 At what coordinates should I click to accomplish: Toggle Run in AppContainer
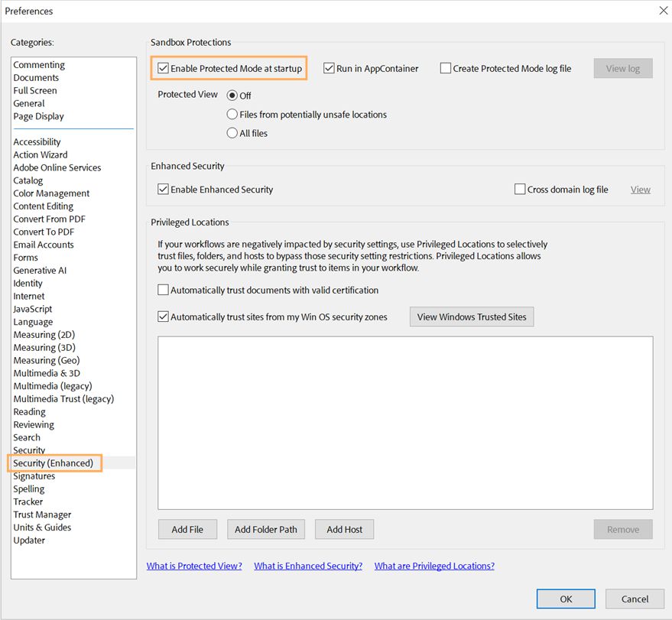point(329,68)
